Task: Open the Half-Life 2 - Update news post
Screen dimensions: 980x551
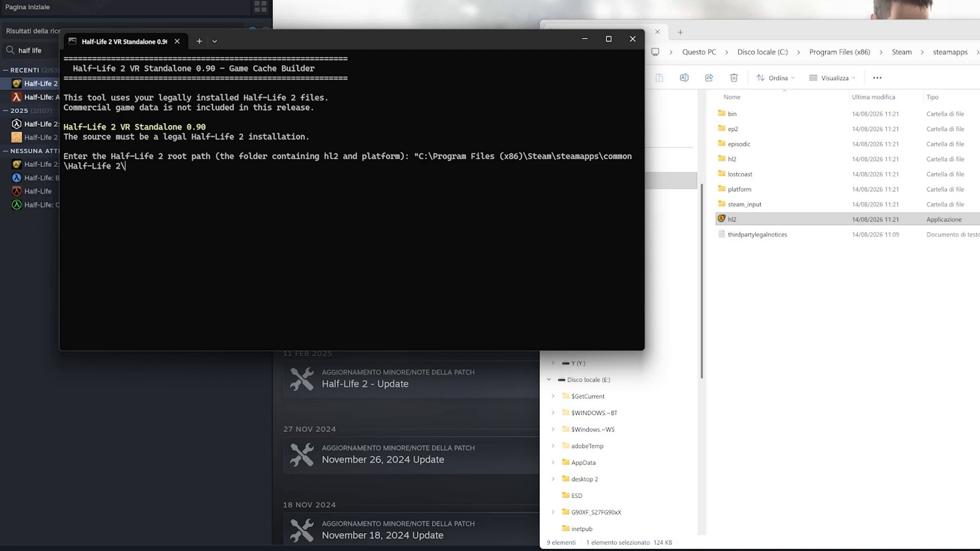Action: point(365,384)
